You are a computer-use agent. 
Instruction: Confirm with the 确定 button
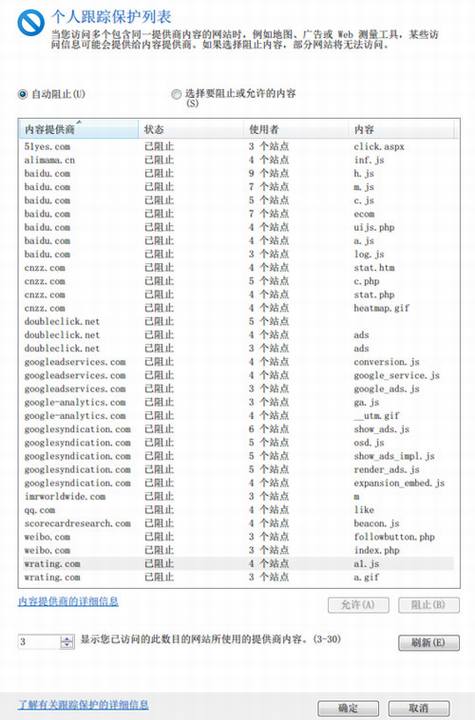point(348,708)
